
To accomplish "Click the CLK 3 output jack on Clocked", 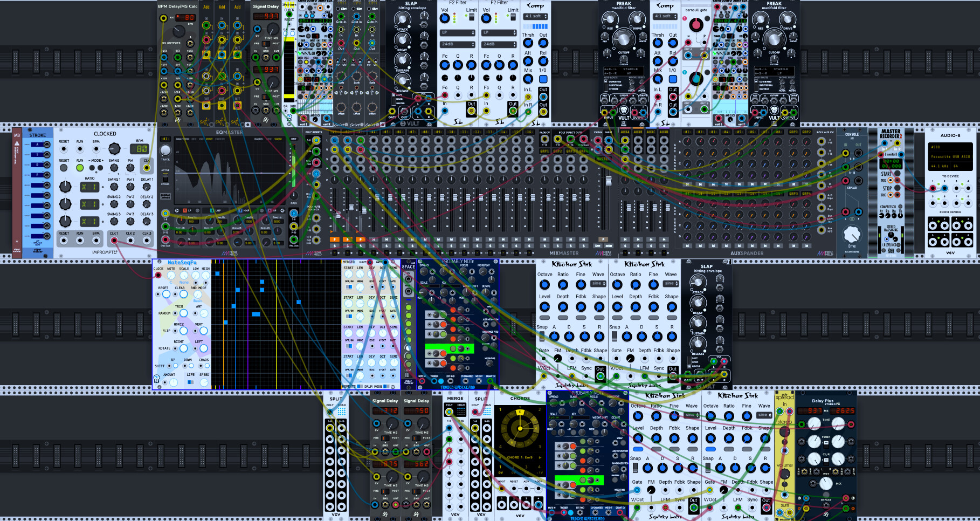I will click(147, 241).
